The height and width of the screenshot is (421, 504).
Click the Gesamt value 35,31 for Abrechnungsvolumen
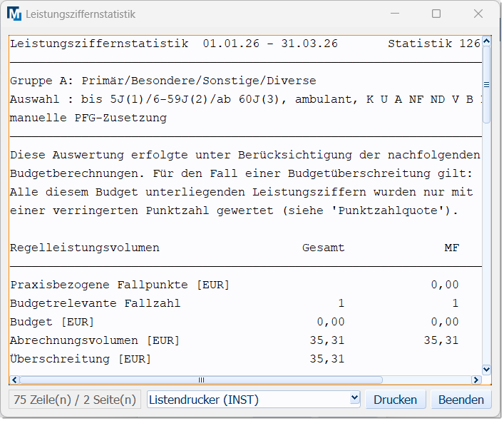[329, 342]
